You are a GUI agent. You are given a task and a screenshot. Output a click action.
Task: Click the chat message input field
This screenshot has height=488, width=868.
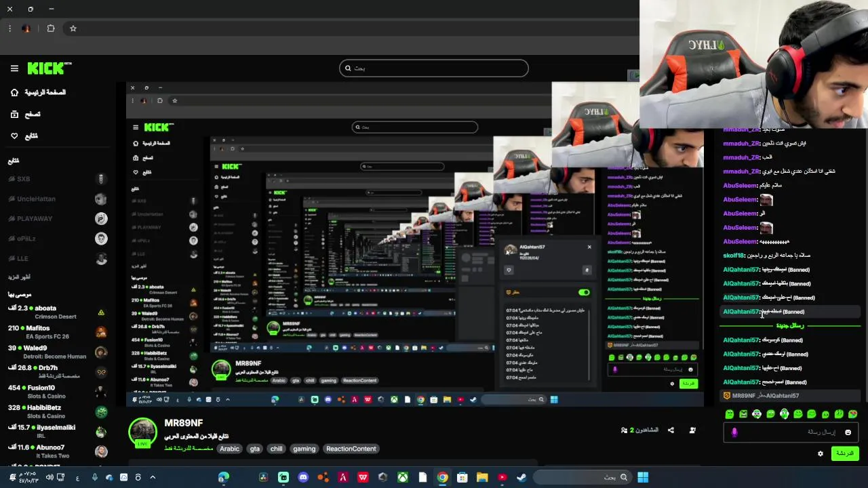click(792, 432)
